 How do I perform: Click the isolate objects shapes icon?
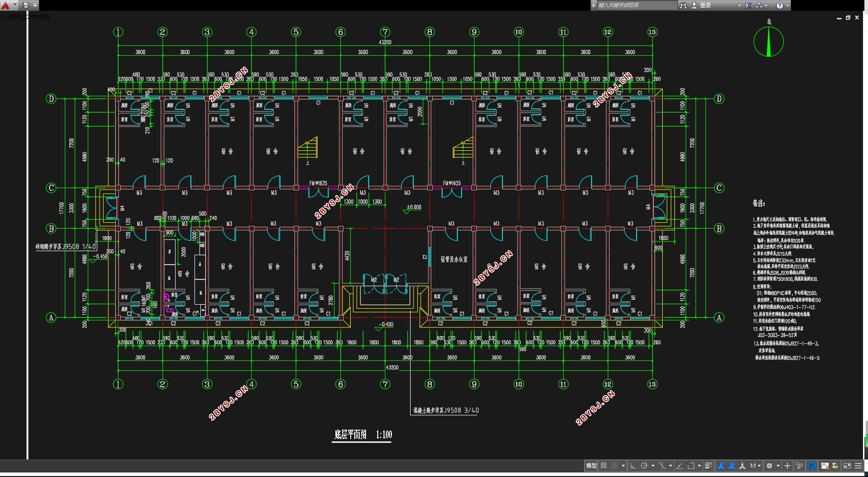click(x=799, y=466)
